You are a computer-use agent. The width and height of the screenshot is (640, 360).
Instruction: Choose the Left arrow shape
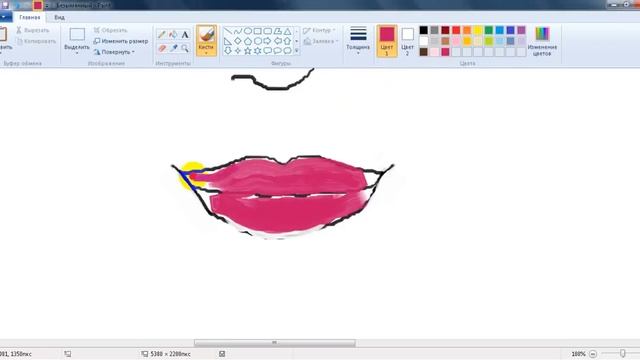coord(278,41)
